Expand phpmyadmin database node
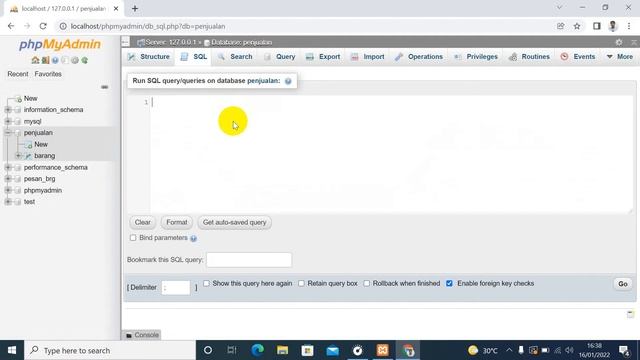 (x=8, y=190)
